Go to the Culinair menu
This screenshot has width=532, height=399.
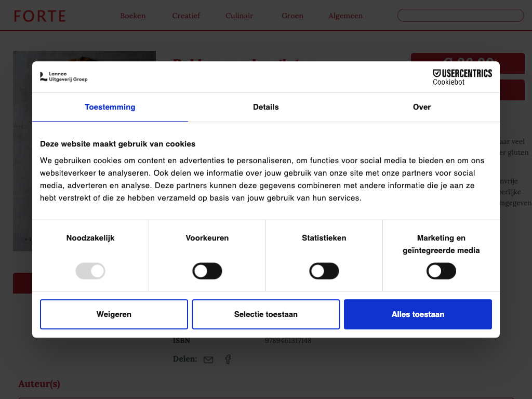click(240, 16)
